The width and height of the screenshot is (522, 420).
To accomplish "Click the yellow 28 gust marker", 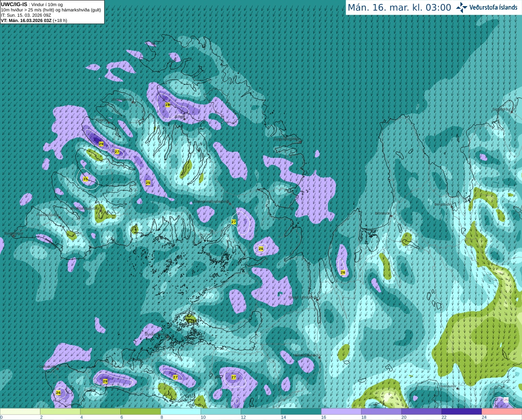I will click(167, 105).
